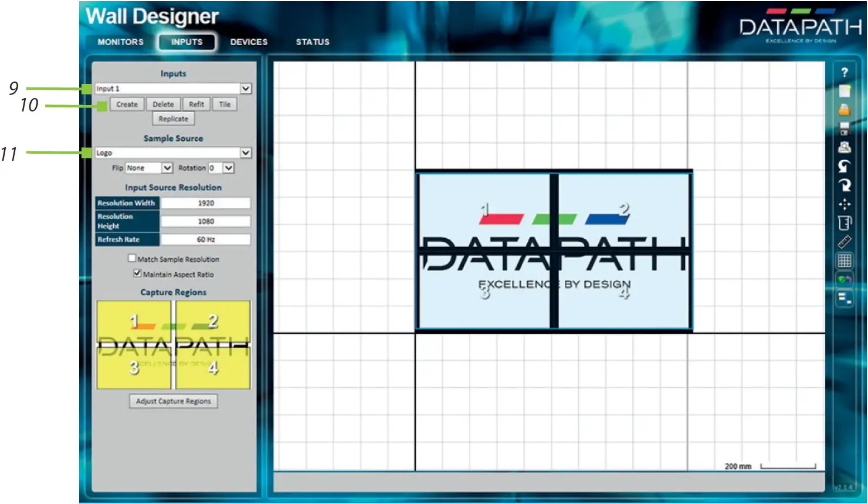This screenshot has width=868, height=504.
Task: Click the measuring jug icon
Action: point(845,223)
